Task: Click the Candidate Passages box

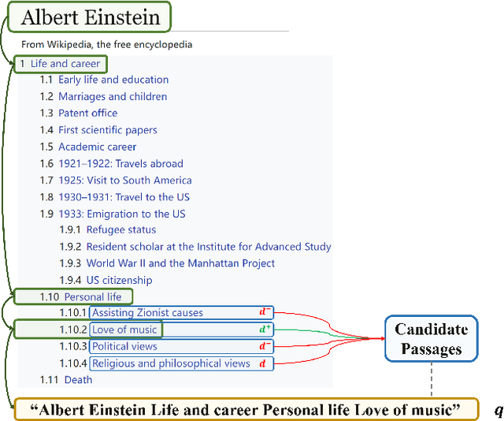Action: (x=431, y=338)
